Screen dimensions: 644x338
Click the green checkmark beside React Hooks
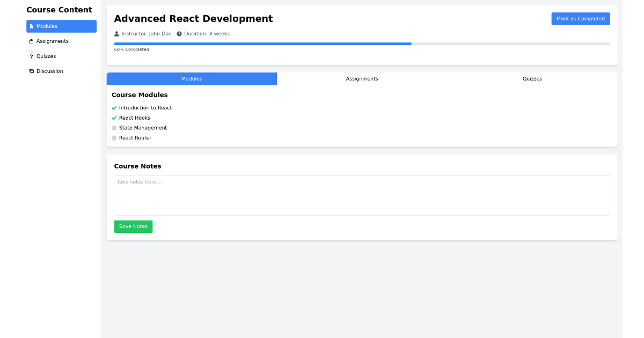click(114, 117)
